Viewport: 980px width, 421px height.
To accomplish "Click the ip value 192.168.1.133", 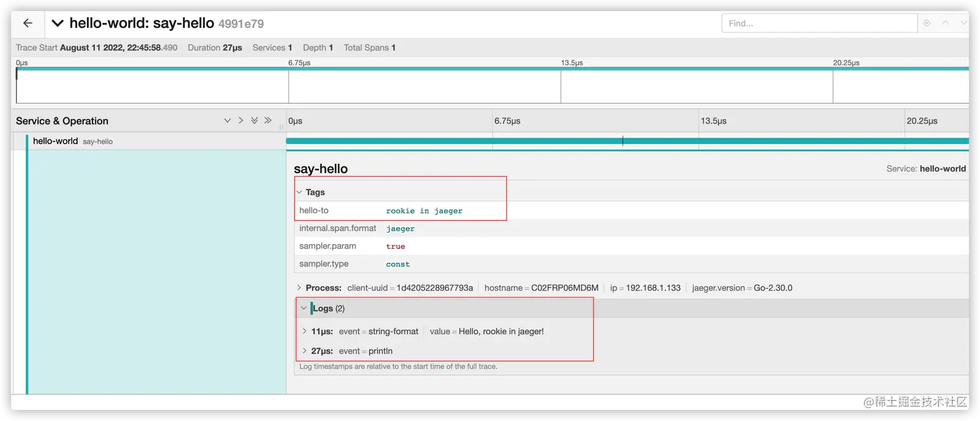I will point(653,288).
